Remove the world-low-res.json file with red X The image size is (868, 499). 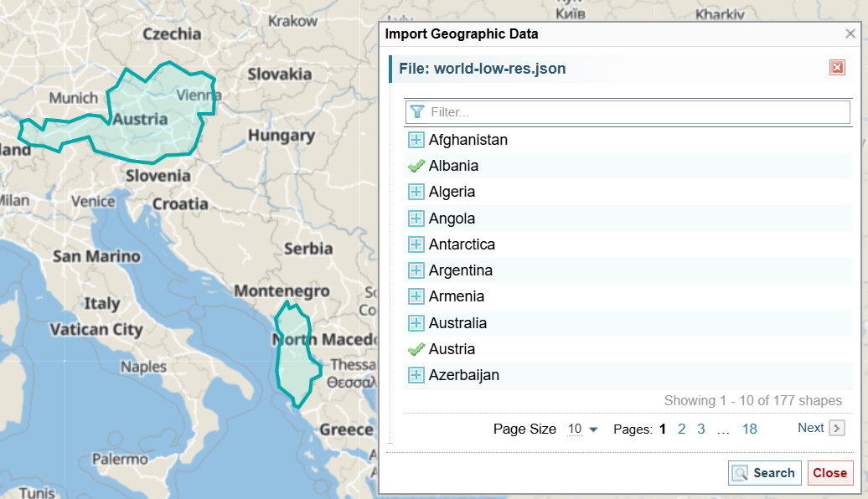(x=836, y=68)
